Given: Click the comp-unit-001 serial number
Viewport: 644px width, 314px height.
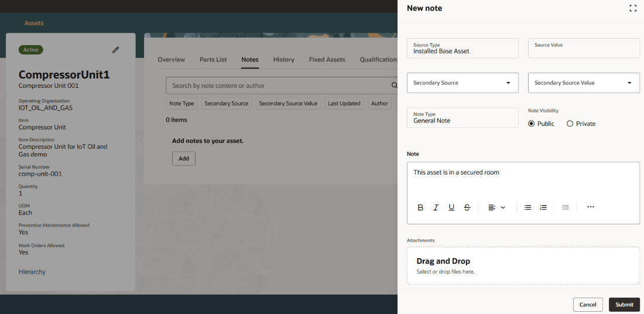Looking at the screenshot, I should coord(40,174).
